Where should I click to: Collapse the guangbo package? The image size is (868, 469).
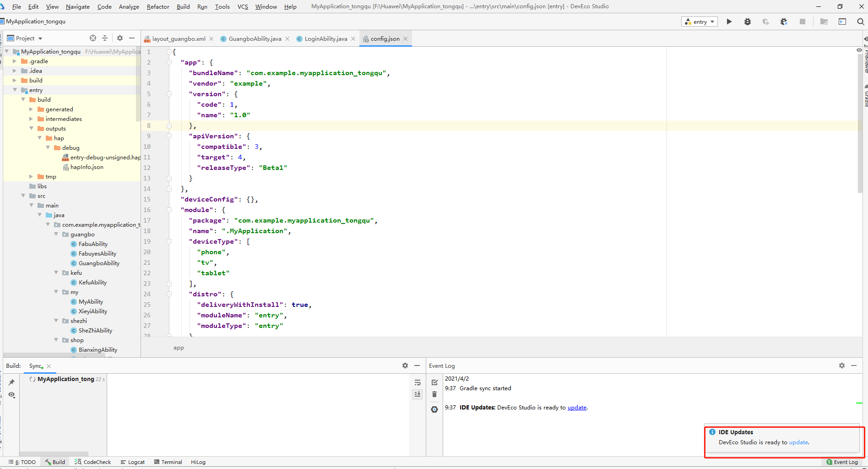click(56, 234)
